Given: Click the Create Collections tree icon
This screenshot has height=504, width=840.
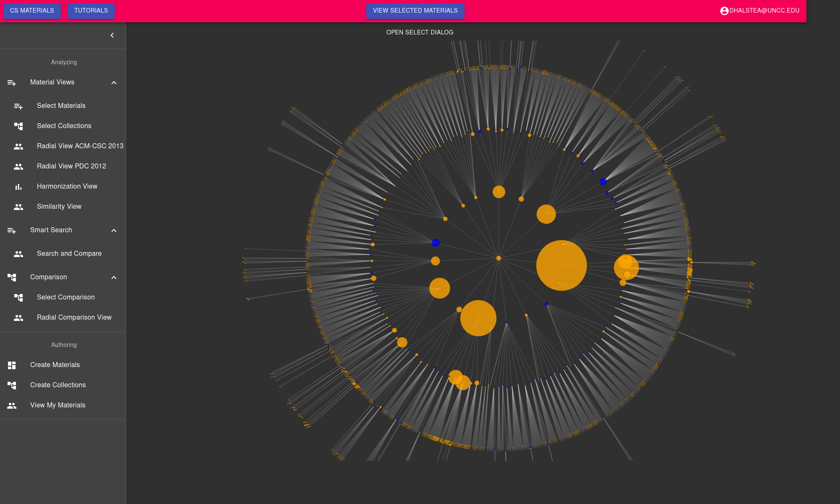Looking at the screenshot, I should 12,385.
